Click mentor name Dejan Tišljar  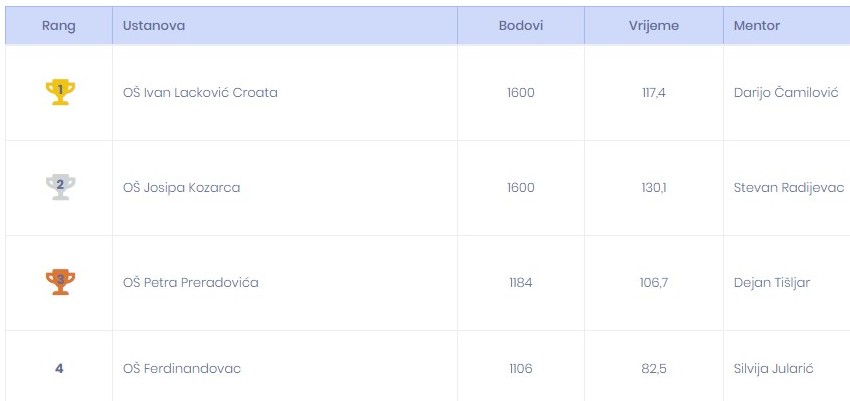coord(772,282)
